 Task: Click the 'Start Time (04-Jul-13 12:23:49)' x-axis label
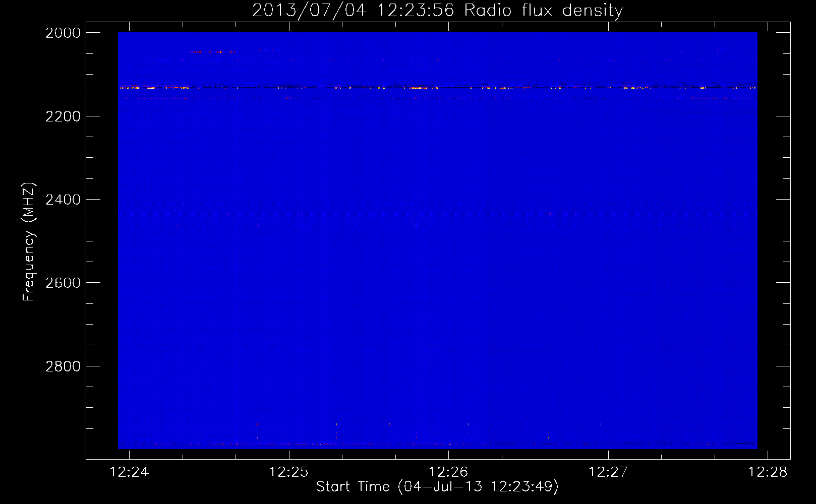coord(437,487)
